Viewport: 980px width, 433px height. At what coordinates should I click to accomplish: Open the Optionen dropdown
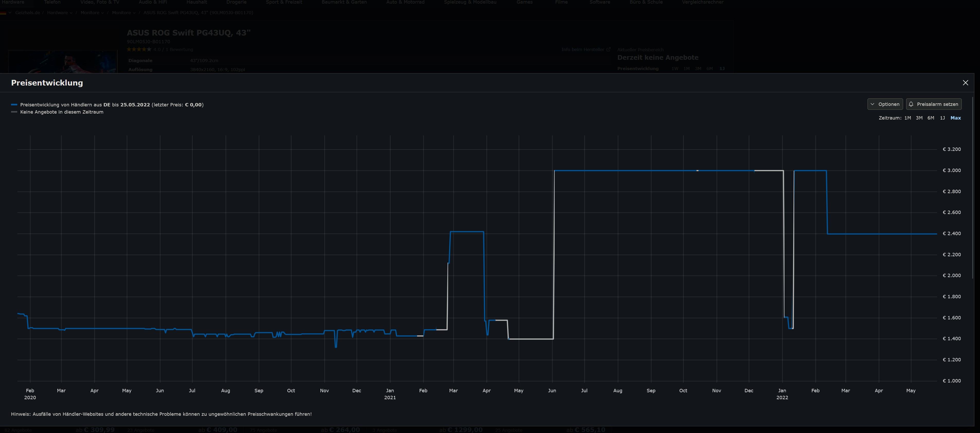point(885,104)
